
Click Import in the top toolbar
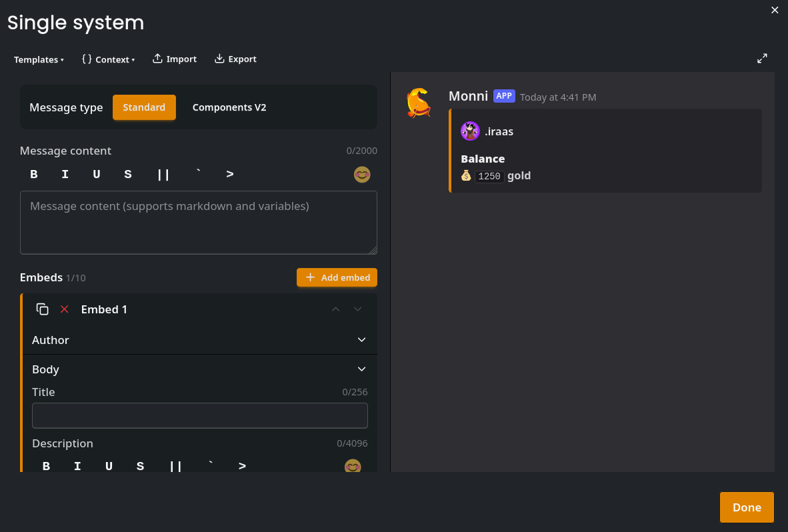(175, 59)
